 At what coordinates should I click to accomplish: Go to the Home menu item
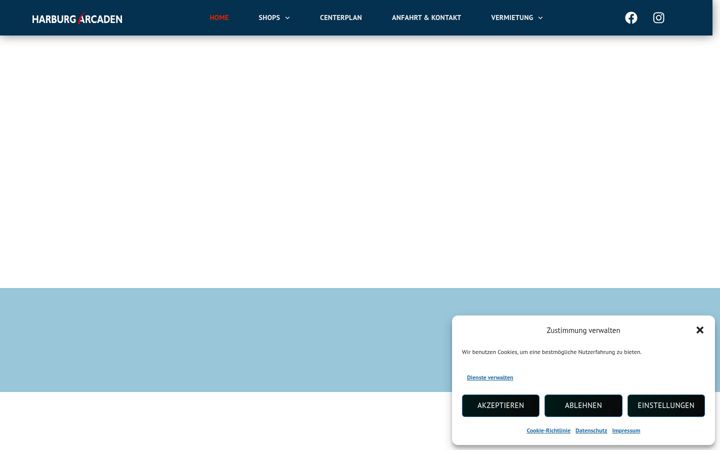tap(219, 17)
